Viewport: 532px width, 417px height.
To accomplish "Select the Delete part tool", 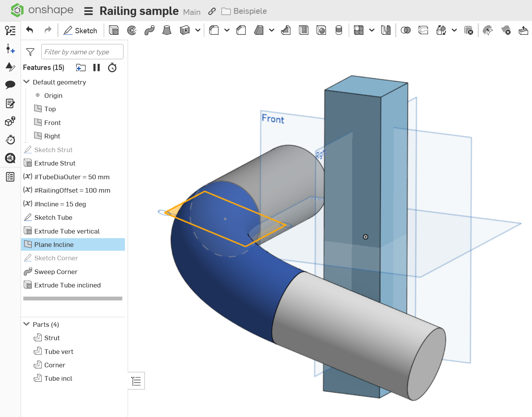I will 469,30.
